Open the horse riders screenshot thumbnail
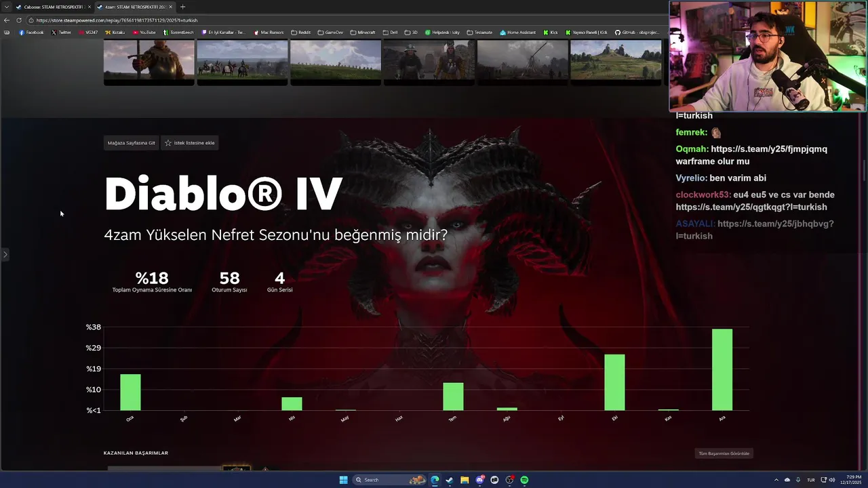 click(x=242, y=61)
